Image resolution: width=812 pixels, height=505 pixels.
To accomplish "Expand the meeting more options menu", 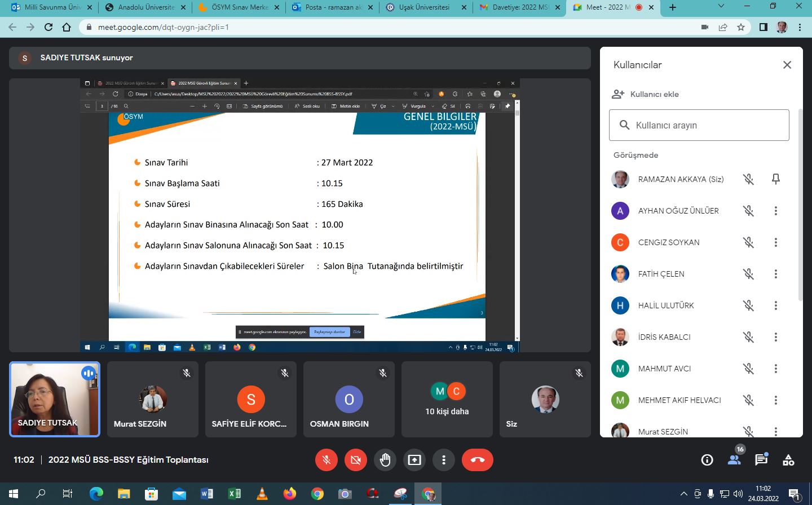I will [x=444, y=460].
